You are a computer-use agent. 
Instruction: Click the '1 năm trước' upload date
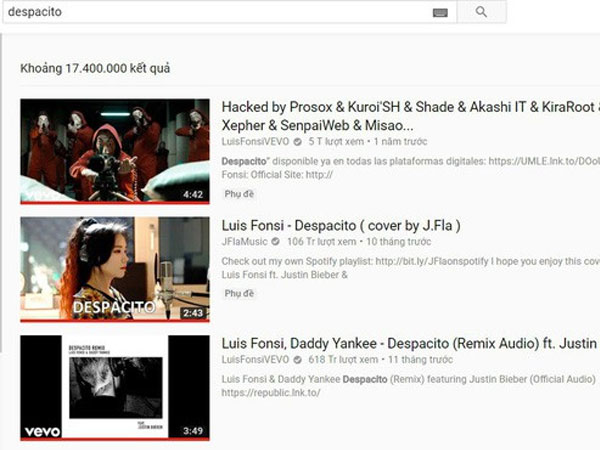(400, 142)
